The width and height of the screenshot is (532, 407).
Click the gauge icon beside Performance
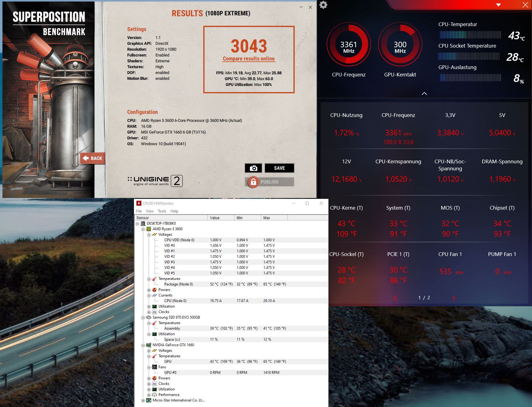pos(155,395)
